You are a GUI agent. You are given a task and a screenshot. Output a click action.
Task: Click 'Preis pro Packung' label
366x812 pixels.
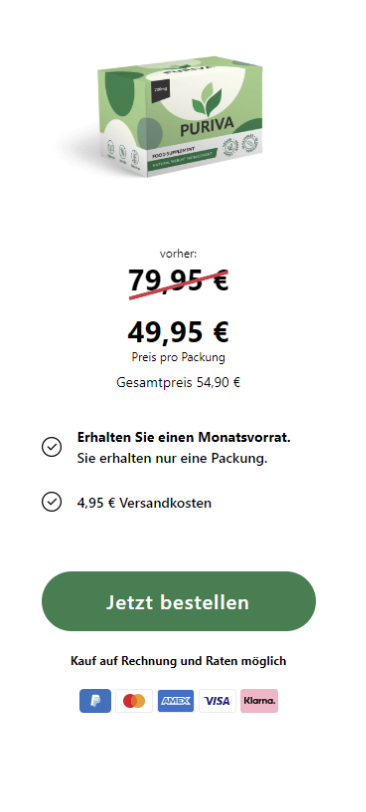click(x=178, y=357)
